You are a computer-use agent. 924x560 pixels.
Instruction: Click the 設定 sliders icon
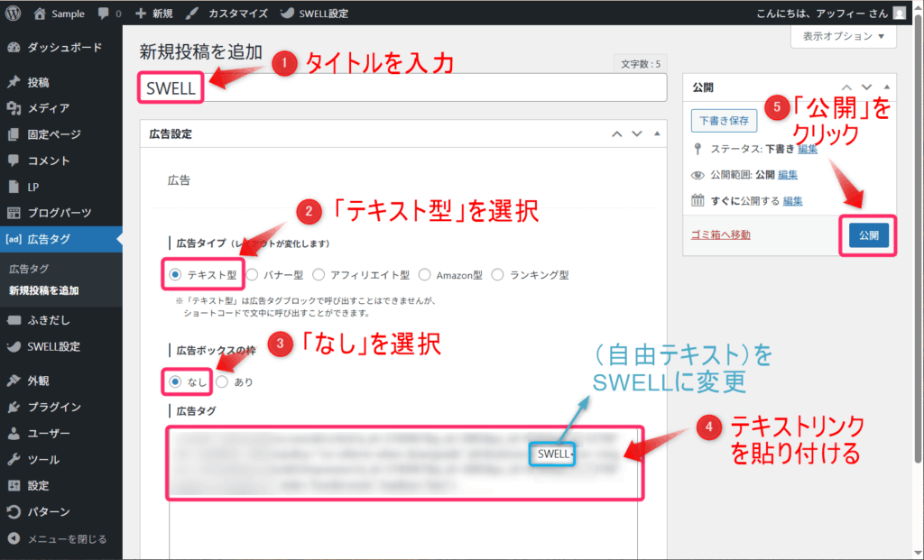pyautogui.click(x=14, y=485)
